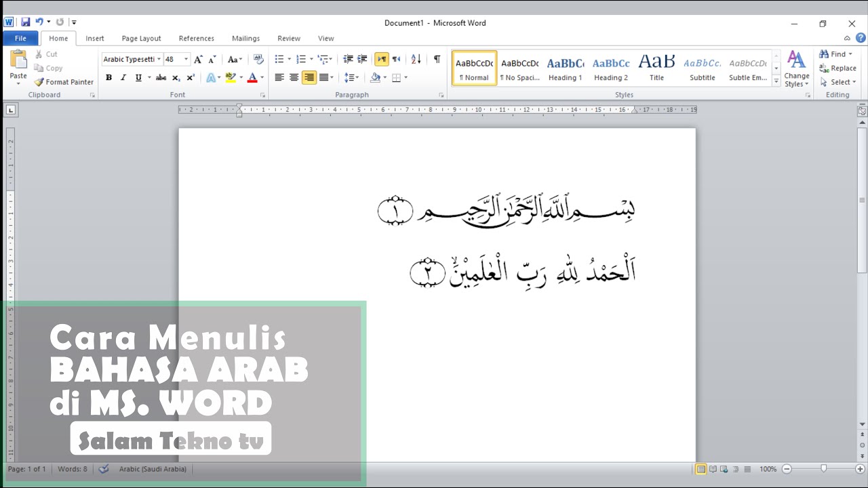Open the Borders dropdown arrow
Screen dimensions: 868x488
click(x=406, y=78)
